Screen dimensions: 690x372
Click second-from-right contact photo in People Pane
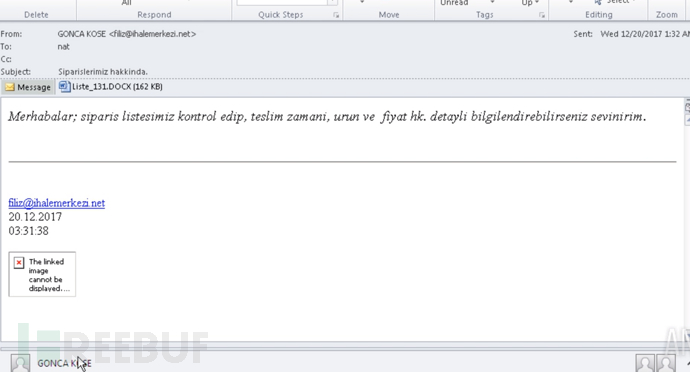click(645, 363)
